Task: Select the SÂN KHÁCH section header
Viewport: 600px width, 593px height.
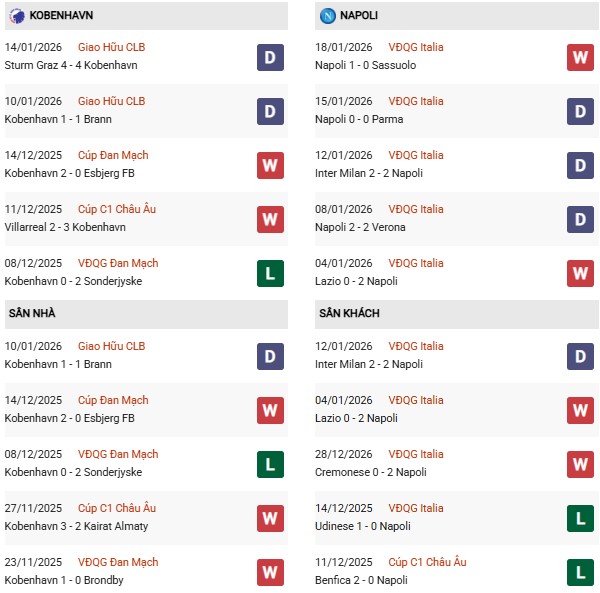Action: point(349,314)
